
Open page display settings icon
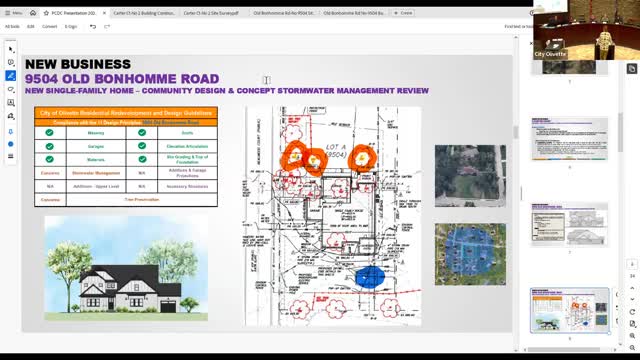coord(632,324)
